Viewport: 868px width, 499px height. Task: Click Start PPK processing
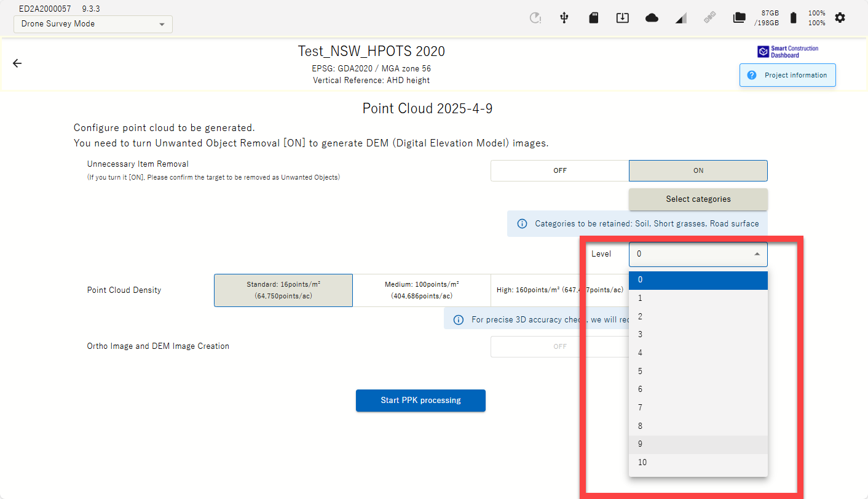[x=420, y=401]
